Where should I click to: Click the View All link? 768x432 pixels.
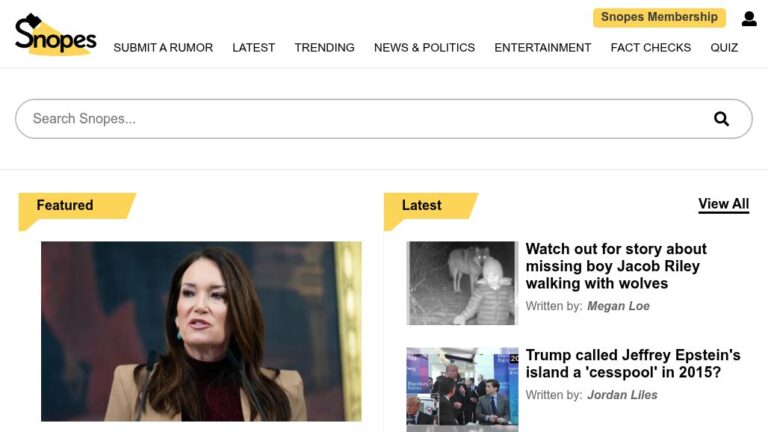723,204
